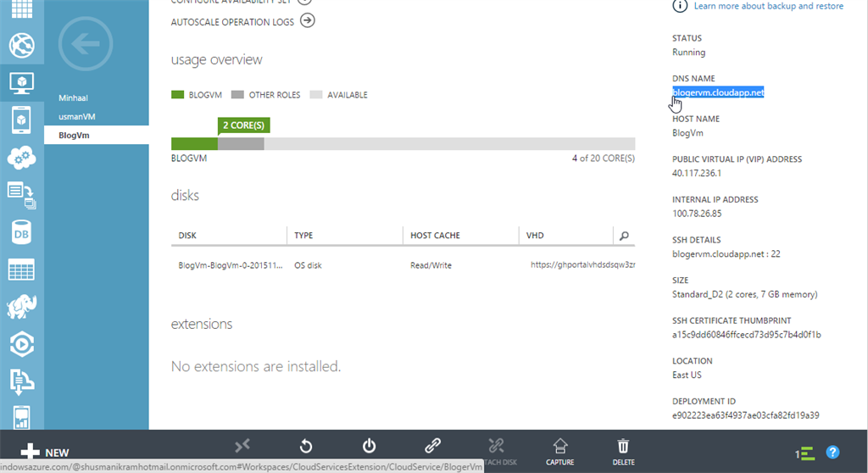Select the BlogVm virtual machine

pyautogui.click(x=97, y=135)
